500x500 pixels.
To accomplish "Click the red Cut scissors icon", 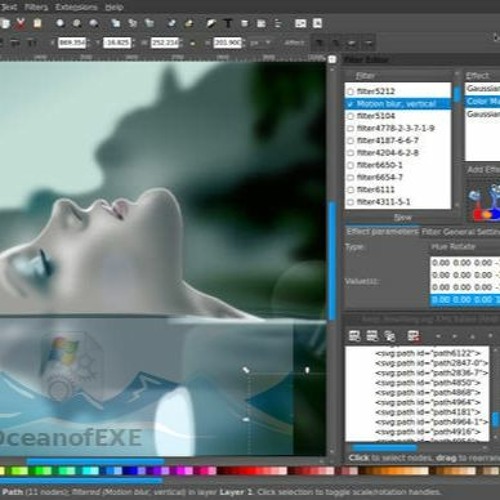I will pos(20,23).
